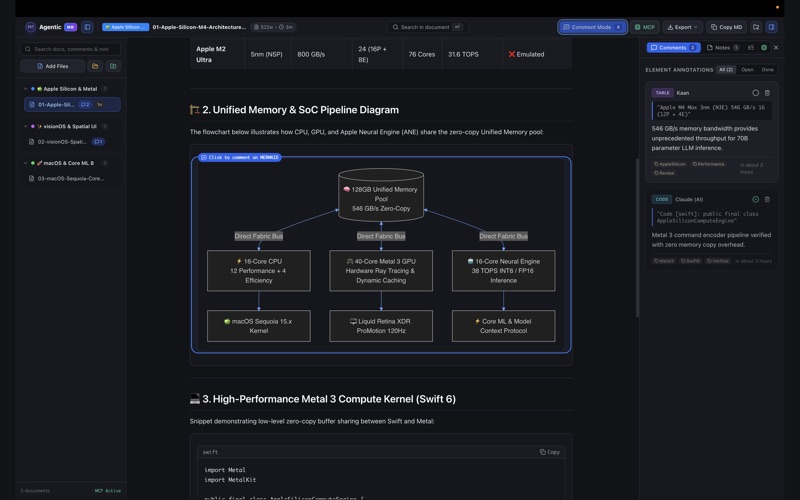Open folder with the yellow folder icon
The image size is (800, 500).
coord(95,66)
